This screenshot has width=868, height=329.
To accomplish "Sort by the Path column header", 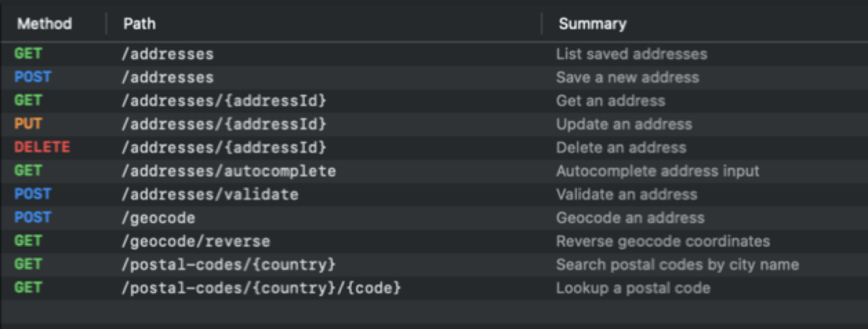I will pos(140,24).
